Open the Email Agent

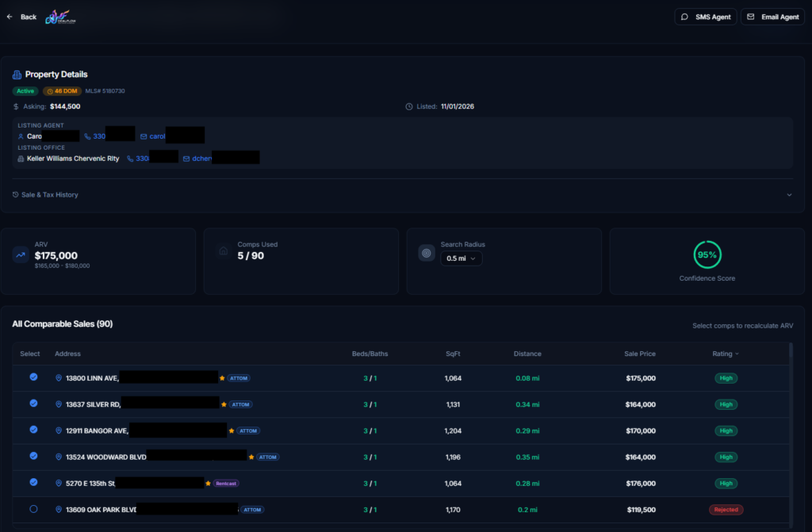[x=772, y=17]
